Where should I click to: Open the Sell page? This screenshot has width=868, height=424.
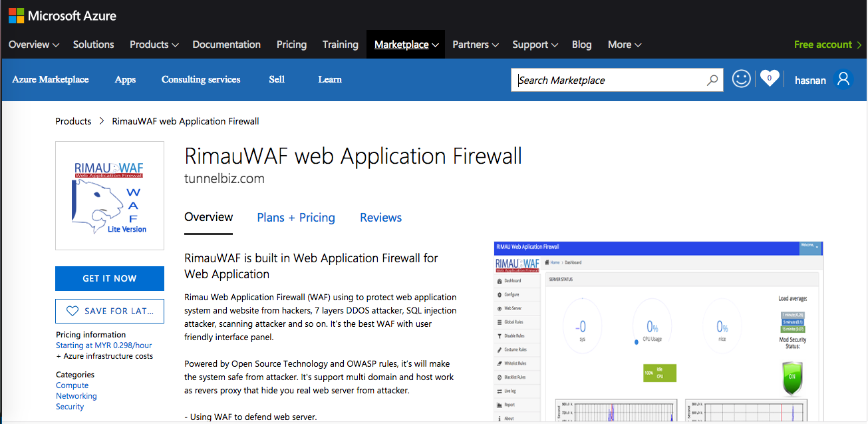coord(277,79)
